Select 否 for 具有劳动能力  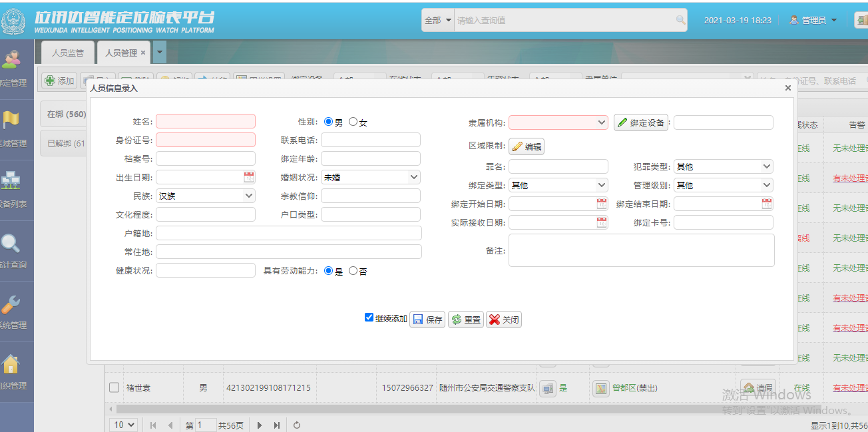pos(353,271)
